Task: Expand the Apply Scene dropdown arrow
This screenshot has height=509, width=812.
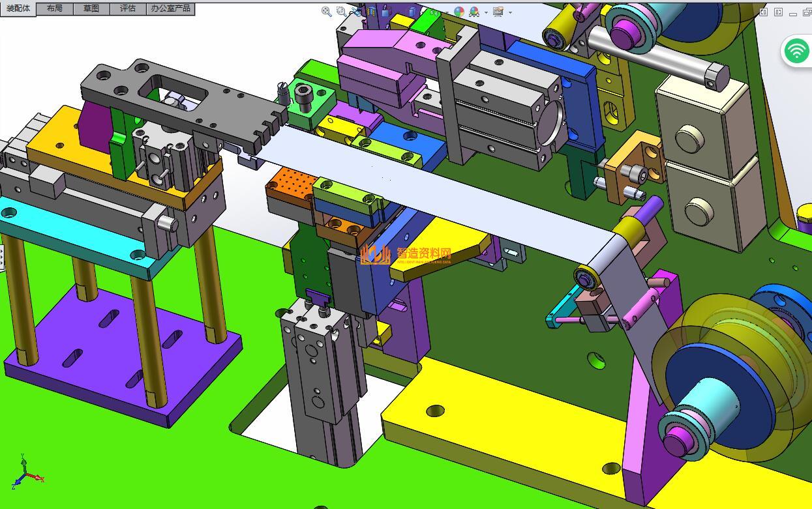Action: pyautogui.click(x=486, y=12)
